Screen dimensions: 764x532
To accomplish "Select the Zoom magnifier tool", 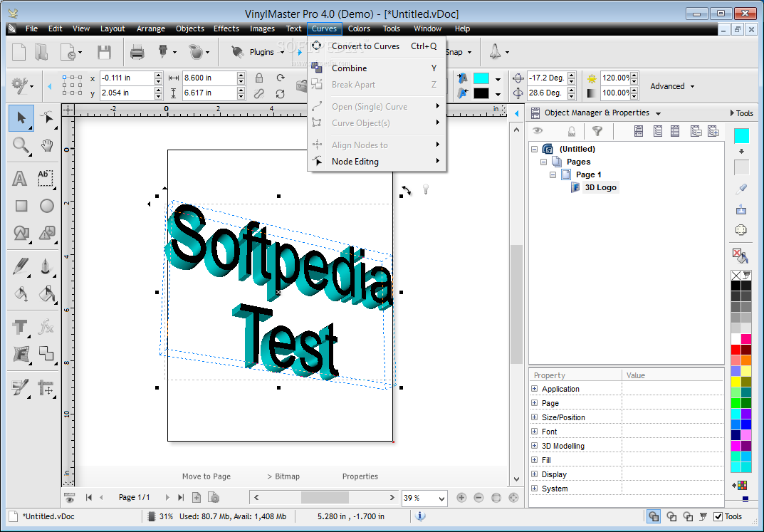I will (21, 145).
